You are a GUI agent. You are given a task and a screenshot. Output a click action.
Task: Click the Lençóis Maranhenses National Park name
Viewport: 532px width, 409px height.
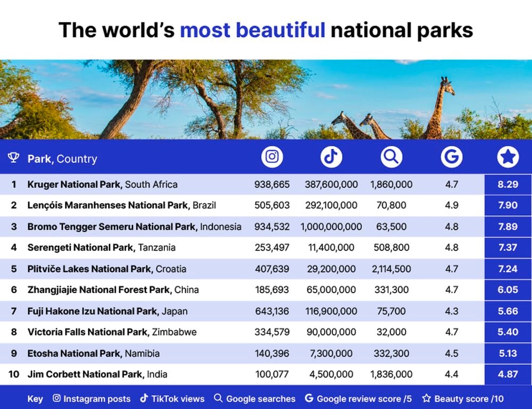tap(109, 205)
